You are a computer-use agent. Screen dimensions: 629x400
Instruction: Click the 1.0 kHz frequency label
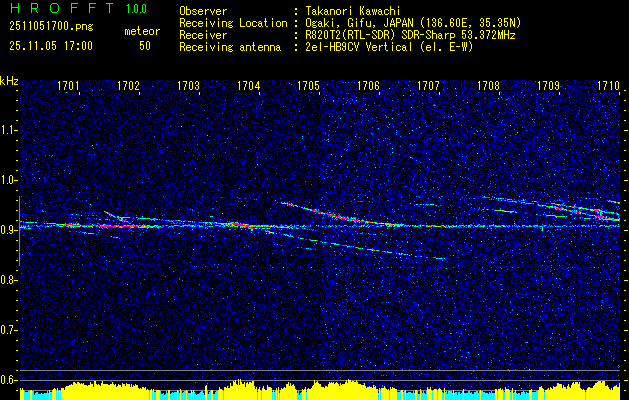(7, 180)
